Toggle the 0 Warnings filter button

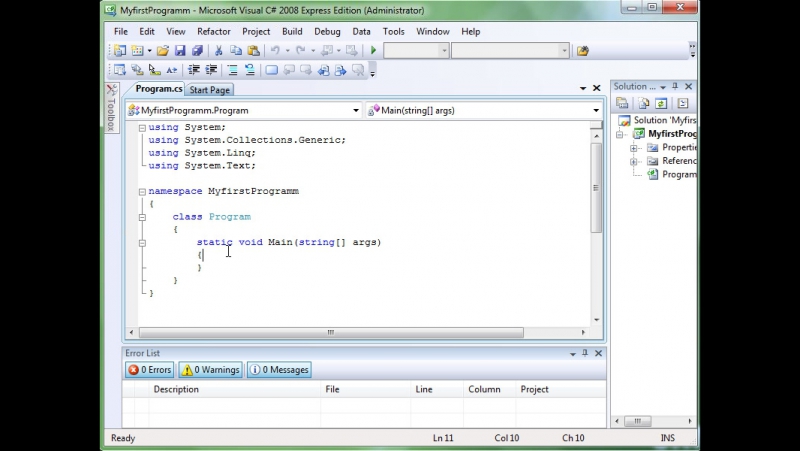(x=211, y=370)
